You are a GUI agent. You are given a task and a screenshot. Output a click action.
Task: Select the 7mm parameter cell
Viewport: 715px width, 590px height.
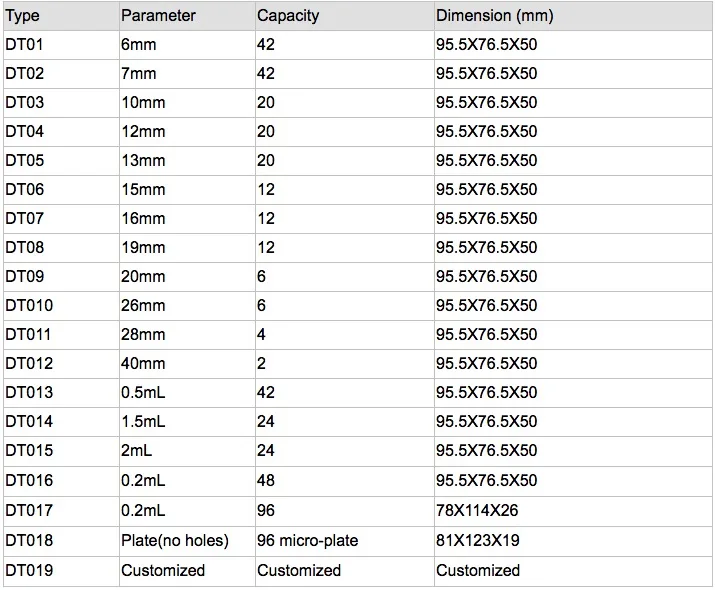tap(139, 74)
